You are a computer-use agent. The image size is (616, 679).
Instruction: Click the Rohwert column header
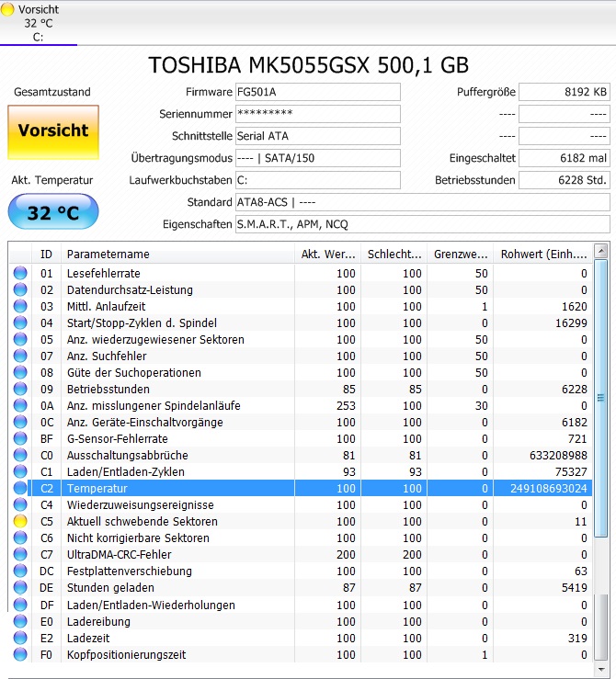click(543, 255)
